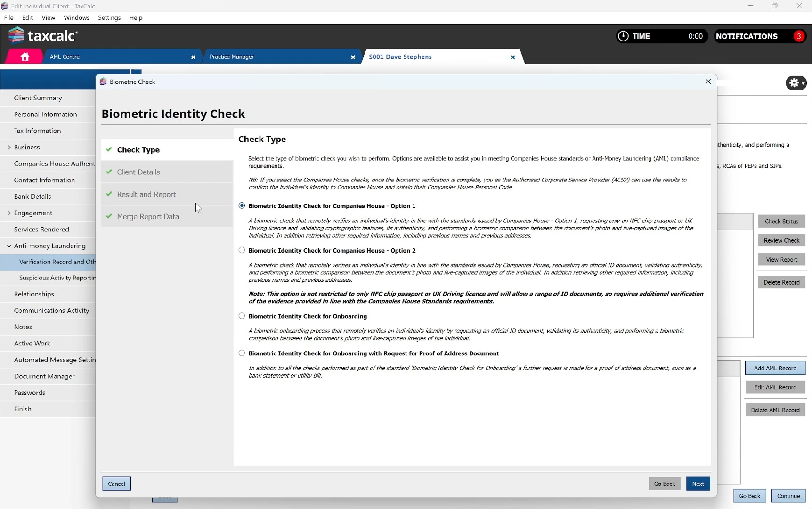
Task: Select Companies House Option 2 check
Action: (242, 250)
